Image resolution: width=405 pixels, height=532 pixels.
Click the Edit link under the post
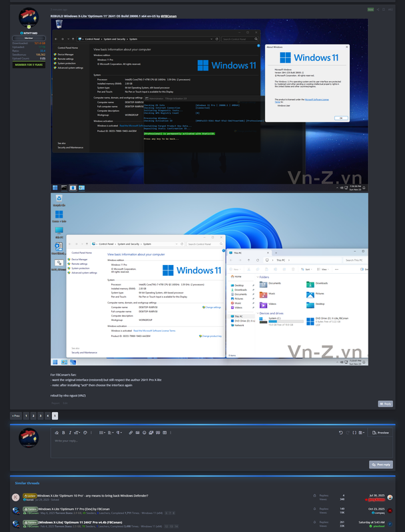(65, 403)
